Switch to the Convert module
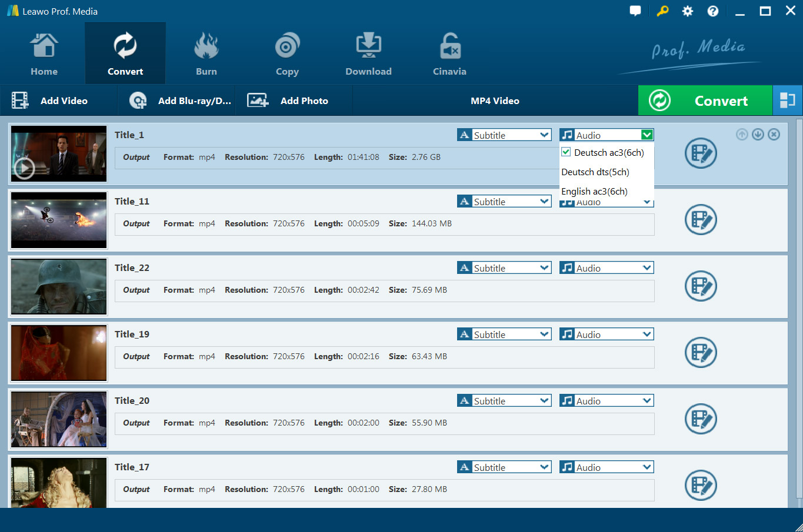Screen dimensions: 803x532 click(125, 53)
